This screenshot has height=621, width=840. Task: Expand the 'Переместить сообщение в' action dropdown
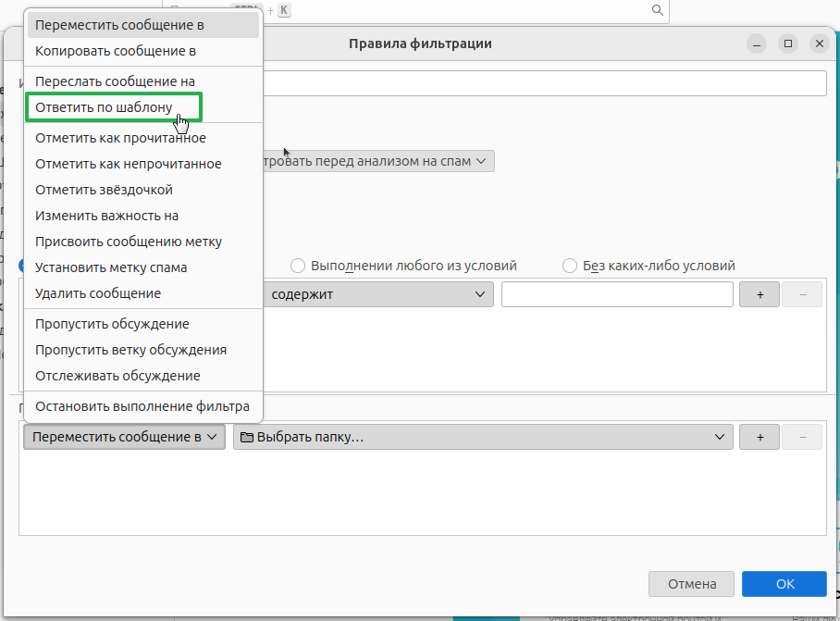(x=124, y=437)
